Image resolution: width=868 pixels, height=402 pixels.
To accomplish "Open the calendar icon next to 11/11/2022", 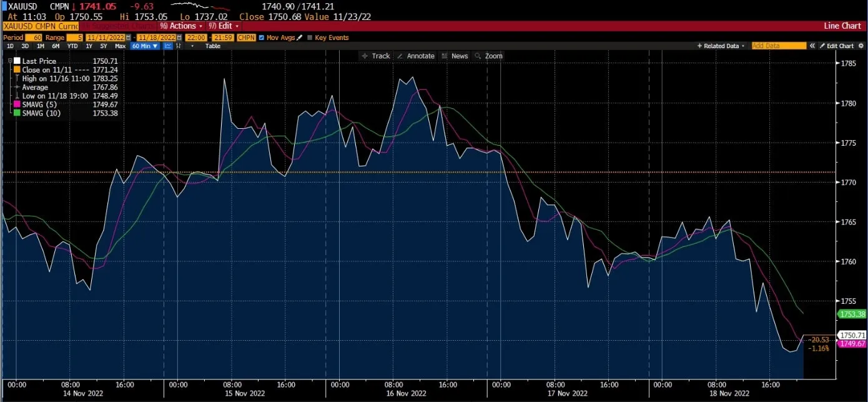I will pyautogui.click(x=128, y=36).
